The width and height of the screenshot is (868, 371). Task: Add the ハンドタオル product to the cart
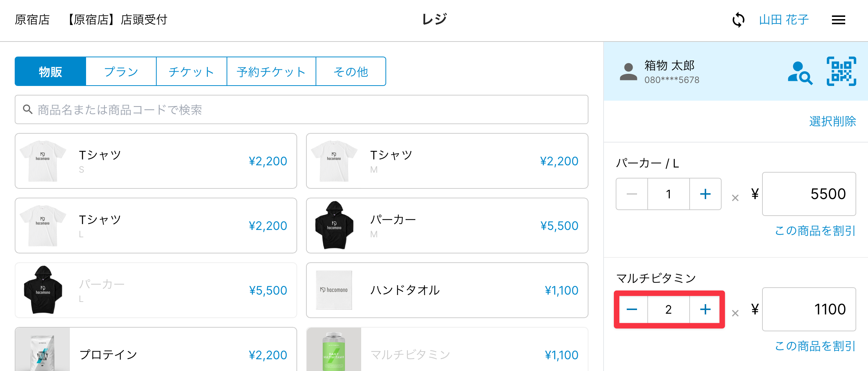(x=447, y=290)
